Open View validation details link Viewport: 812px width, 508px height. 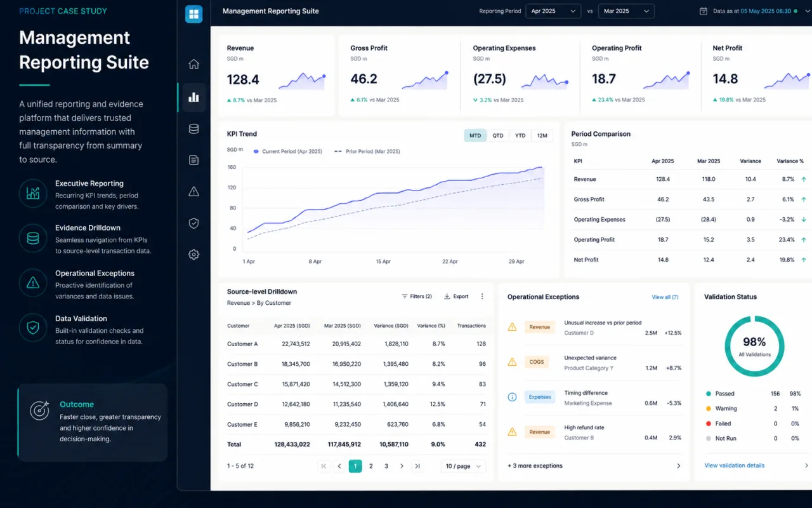(x=734, y=465)
